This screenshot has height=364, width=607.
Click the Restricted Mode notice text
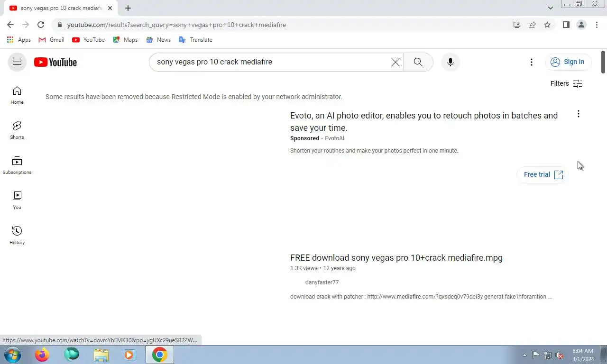tap(194, 97)
